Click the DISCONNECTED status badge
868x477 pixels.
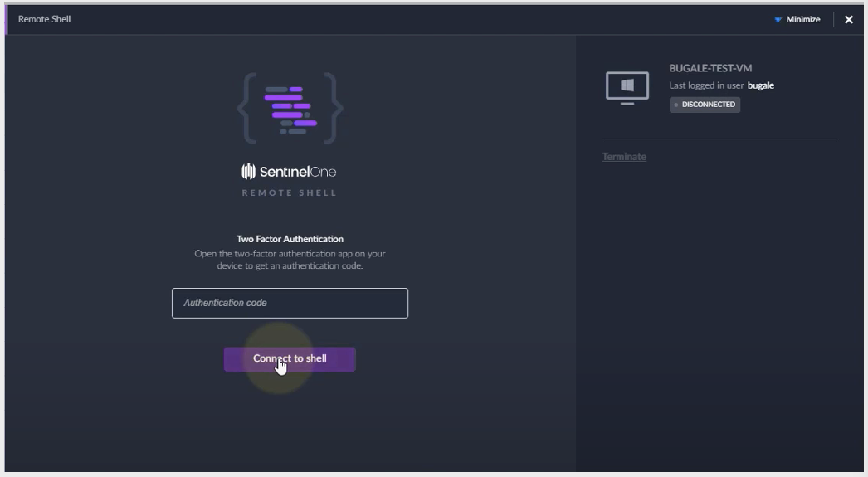(705, 105)
